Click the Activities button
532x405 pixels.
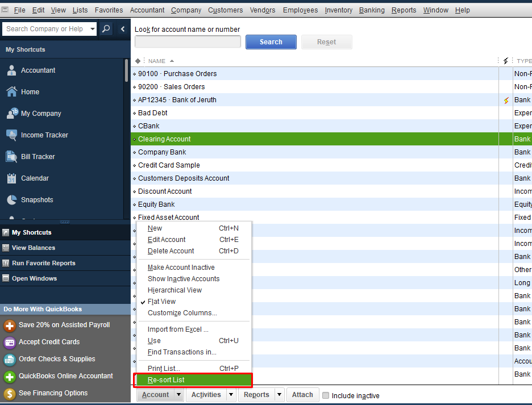pyautogui.click(x=206, y=394)
